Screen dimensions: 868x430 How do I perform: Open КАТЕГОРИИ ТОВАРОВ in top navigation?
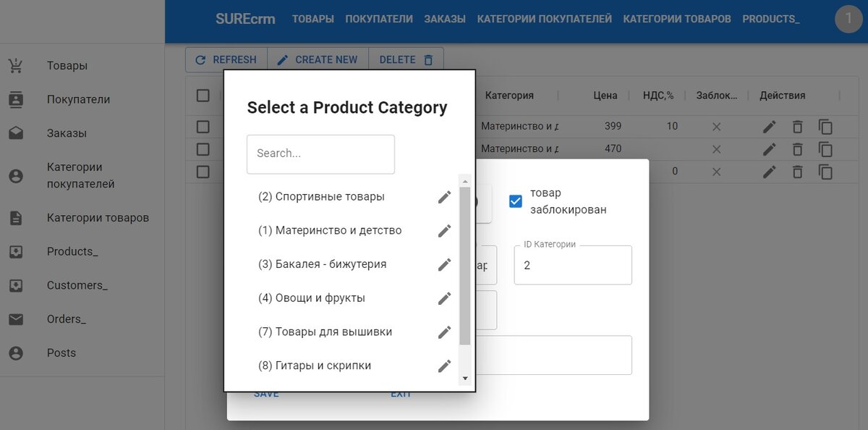[x=677, y=19]
